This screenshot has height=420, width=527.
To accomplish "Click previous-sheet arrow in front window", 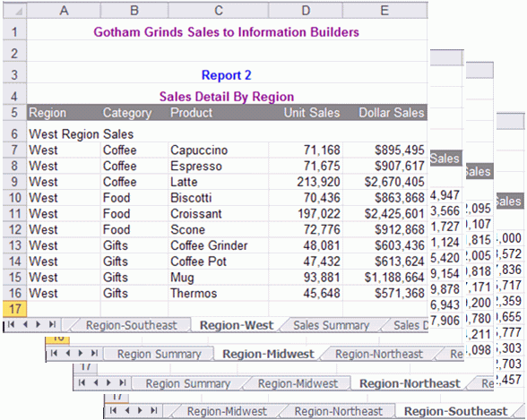I will point(25,324).
